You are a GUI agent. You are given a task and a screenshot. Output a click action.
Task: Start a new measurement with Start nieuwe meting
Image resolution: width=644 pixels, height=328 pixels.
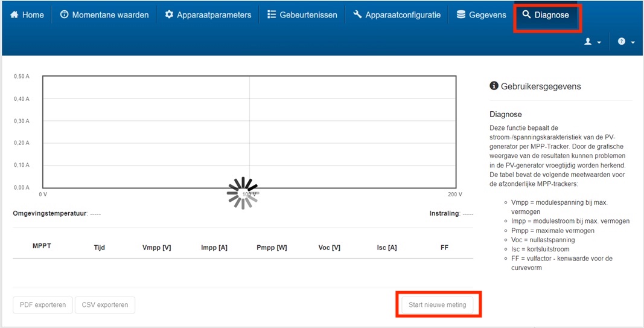click(437, 305)
